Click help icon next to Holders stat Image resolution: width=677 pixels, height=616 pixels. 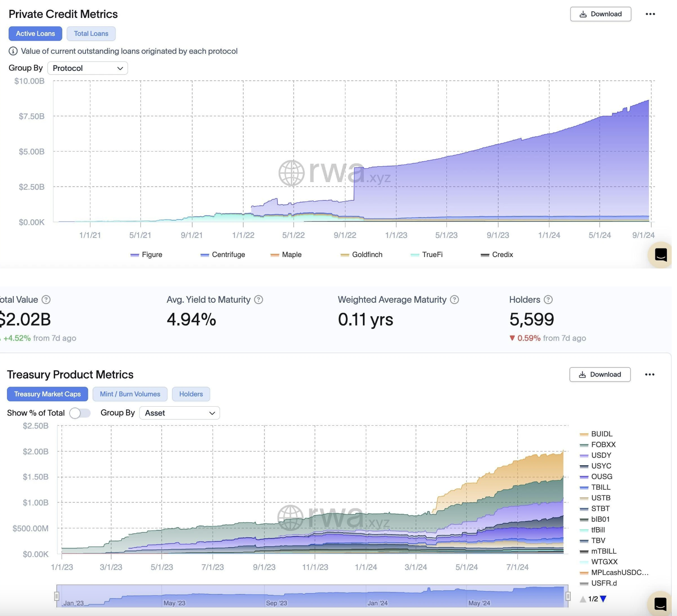click(548, 300)
